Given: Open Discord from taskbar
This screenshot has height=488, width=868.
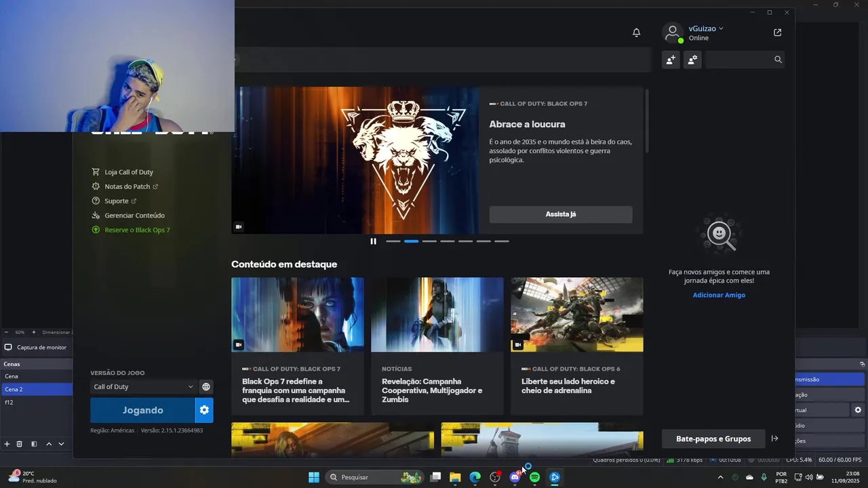Looking at the screenshot, I should (x=515, y=477).
